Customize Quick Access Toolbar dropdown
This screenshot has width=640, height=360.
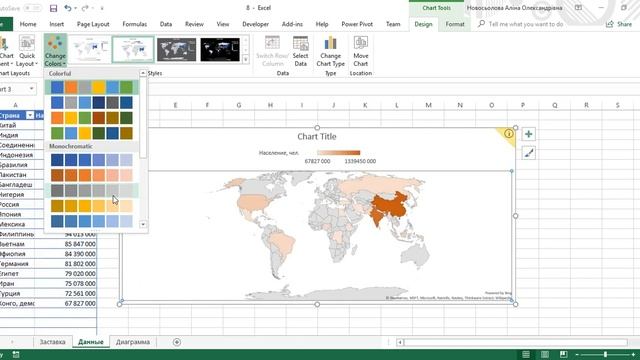(x=102, y=8)
